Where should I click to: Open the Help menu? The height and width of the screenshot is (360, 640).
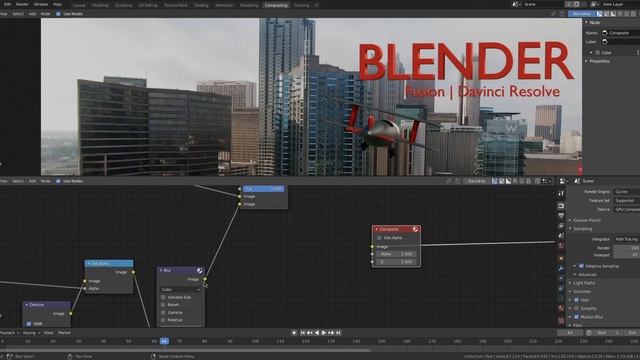tap(57, 4)
